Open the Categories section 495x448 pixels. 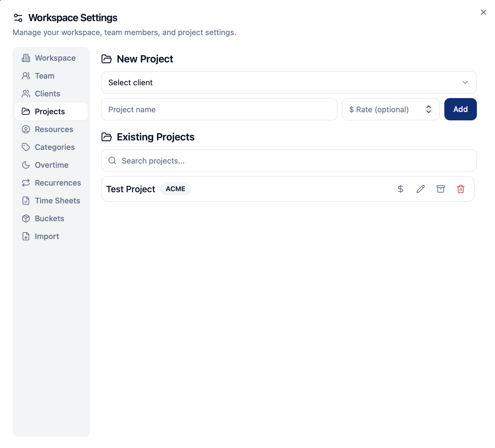point(51,147)
